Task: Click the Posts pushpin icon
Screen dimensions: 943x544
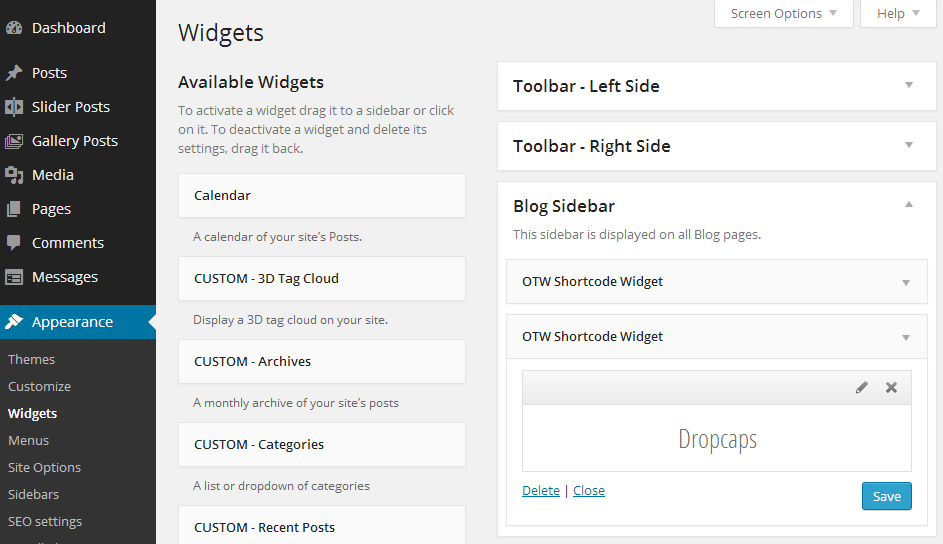Action: (14, 73)
